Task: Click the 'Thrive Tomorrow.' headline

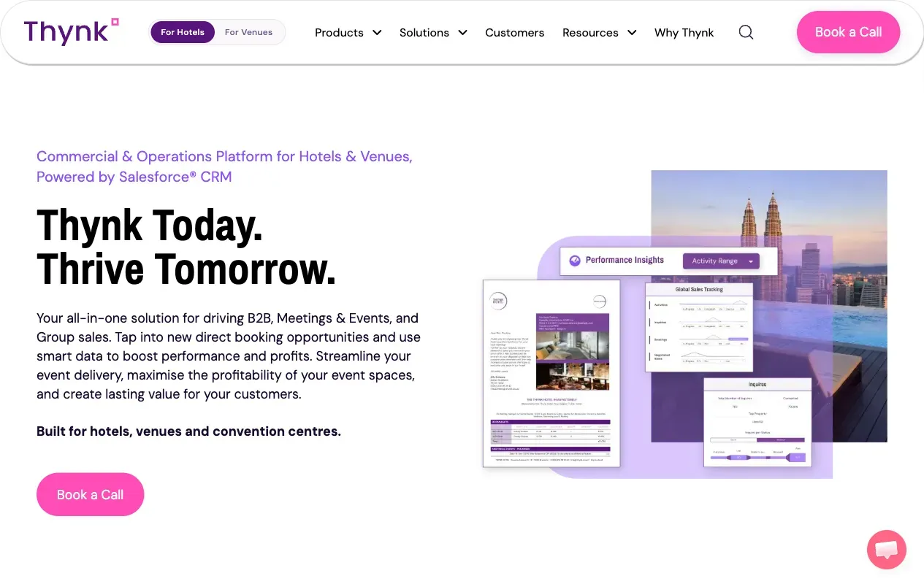Action: point(186,268)
